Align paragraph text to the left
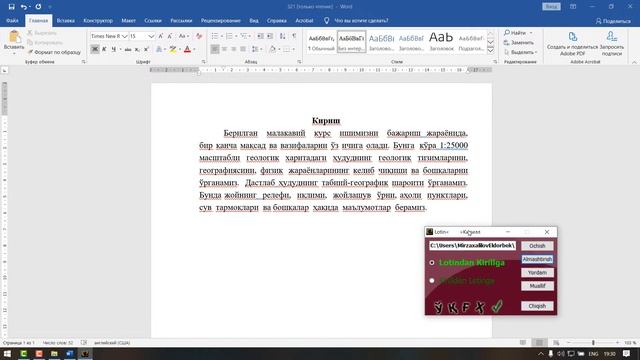Screen dimensions: 640x360 215,49
